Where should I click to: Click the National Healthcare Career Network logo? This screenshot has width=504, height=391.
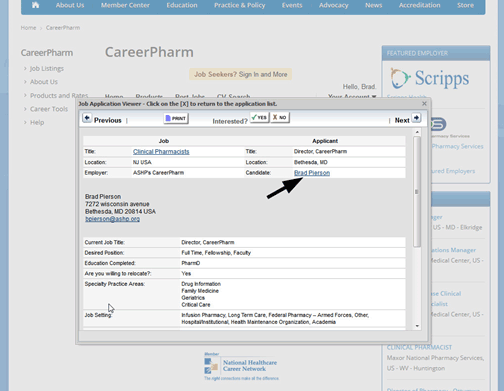[241, 366]
